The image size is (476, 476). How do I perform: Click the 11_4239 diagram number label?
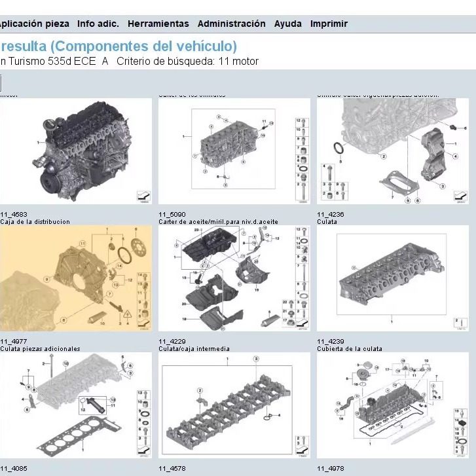(x=331, y=341)
